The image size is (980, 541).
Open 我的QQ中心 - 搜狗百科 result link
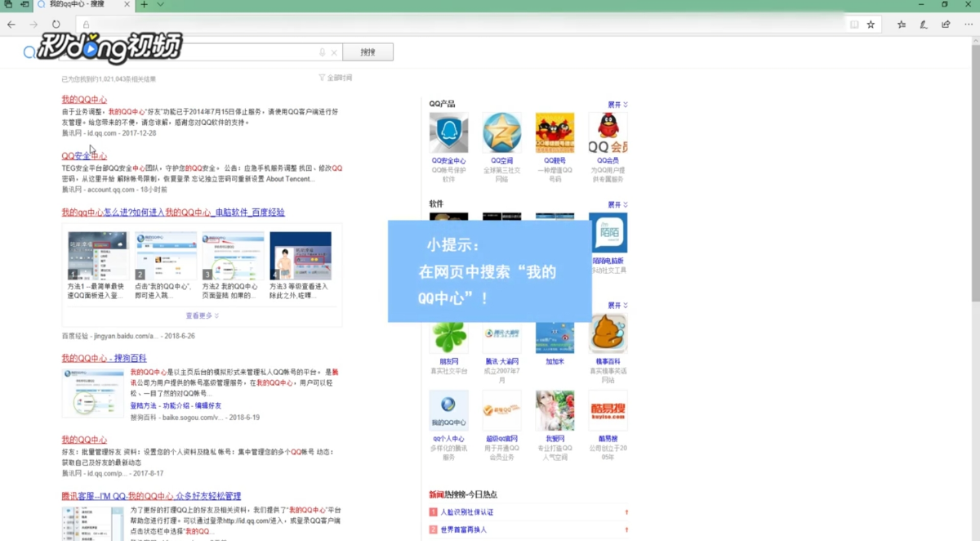pos(105,359)
